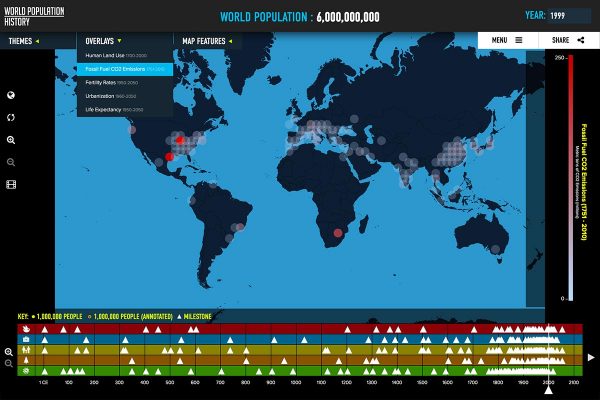Select Fossil Fuel CO2 Emissions overlay
The image size is (600, 400).
pos(125,69)
